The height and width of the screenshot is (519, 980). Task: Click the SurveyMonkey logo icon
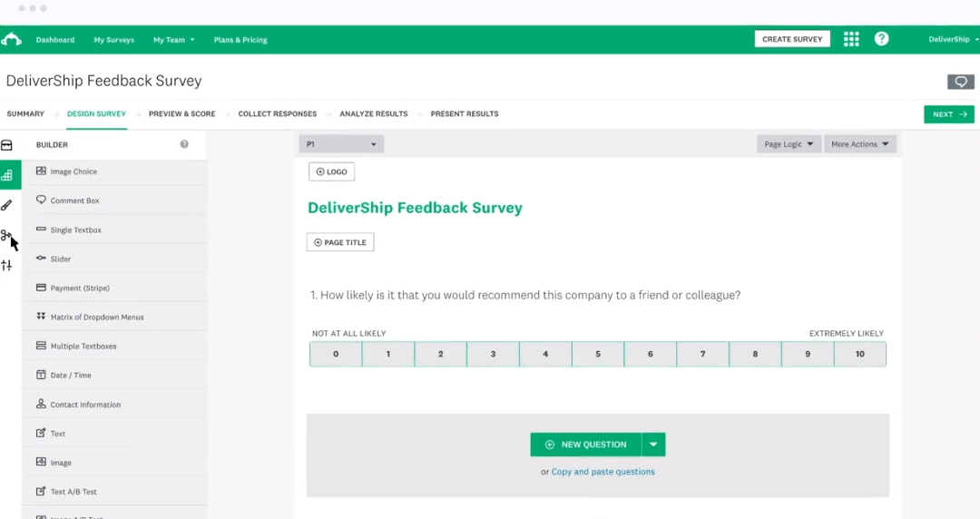click(11, 40)
